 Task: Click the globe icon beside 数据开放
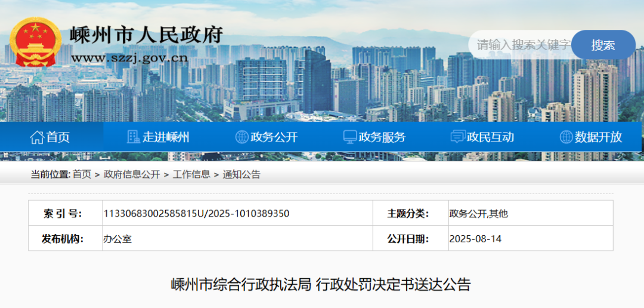click(566, 137)
